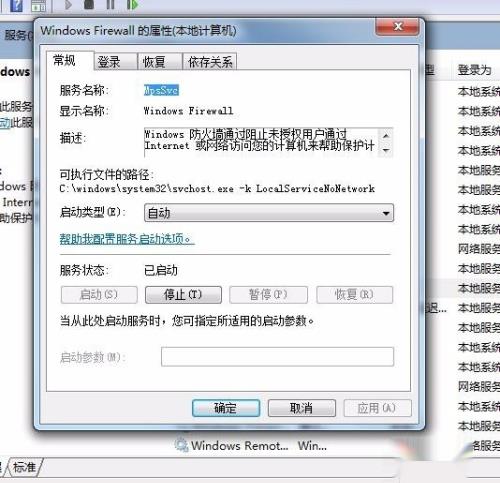Open the 帮助我配置服务启动选项 help link

[127, 239]
